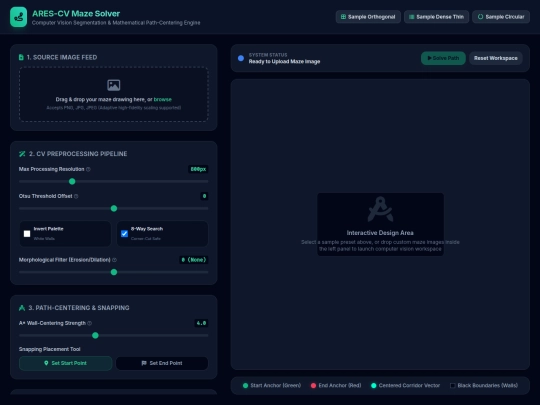Adjust the Max Processing Resolution slider

[x=114, y=181]
